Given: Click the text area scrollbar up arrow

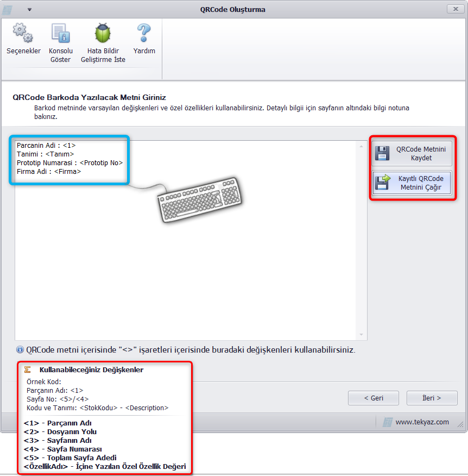Looking at the screenshot, I should [x=361, y=146].
